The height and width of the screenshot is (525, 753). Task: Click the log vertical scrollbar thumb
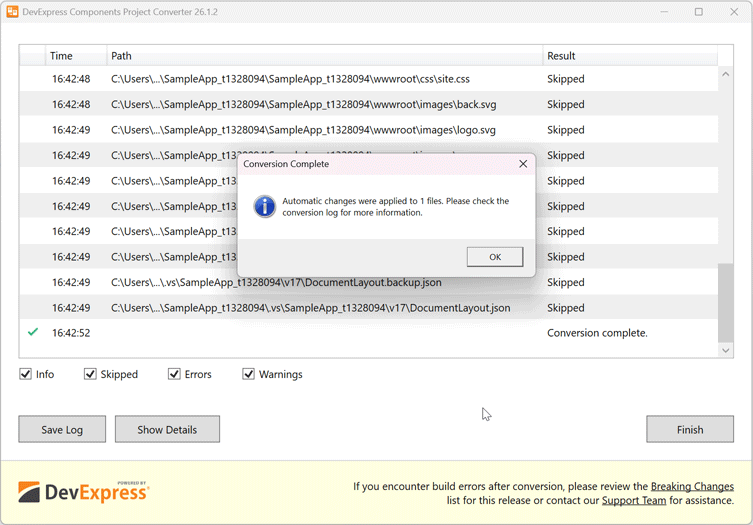[x=726, y=303]
